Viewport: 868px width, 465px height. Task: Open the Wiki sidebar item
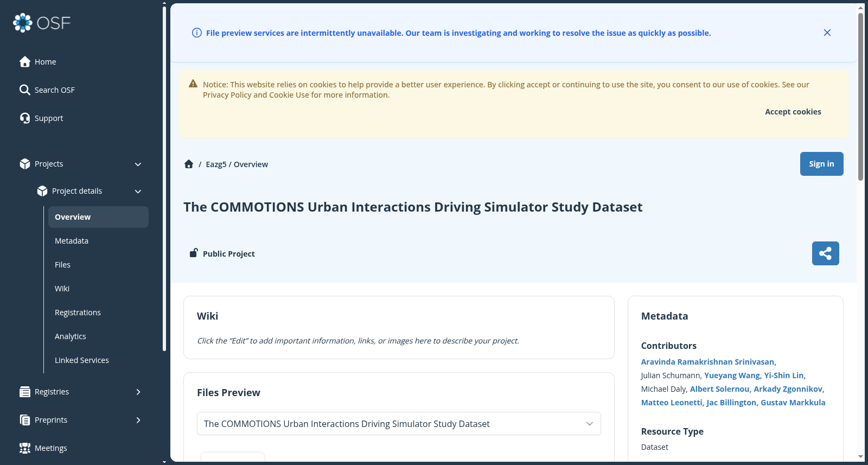[x=98, y=289]
